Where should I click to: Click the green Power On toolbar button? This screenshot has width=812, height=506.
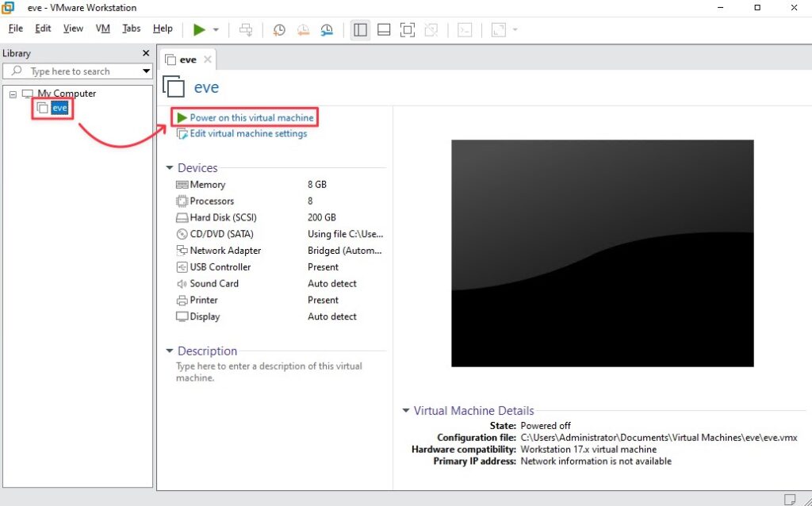199,30
